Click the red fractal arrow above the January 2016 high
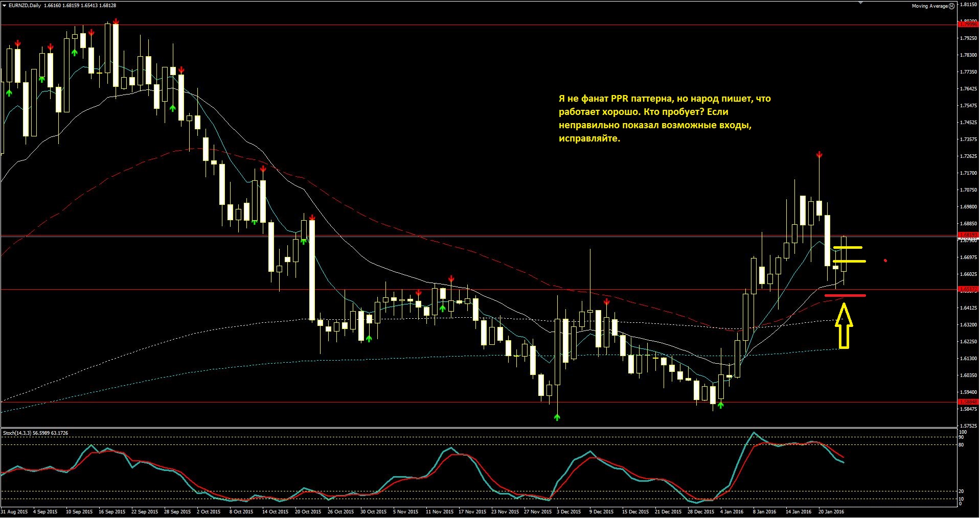980x518 pixels. 819,154
